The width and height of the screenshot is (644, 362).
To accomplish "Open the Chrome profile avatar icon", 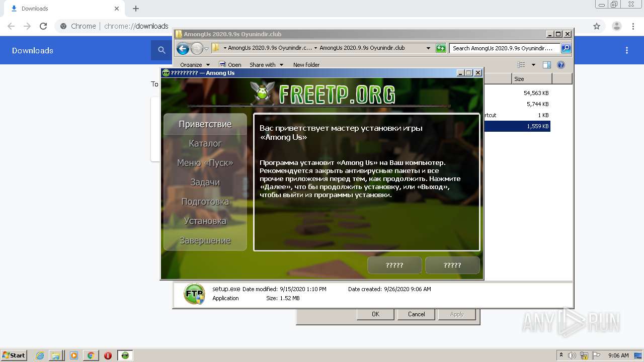I will pyautogui.click(x=617, y=26).
